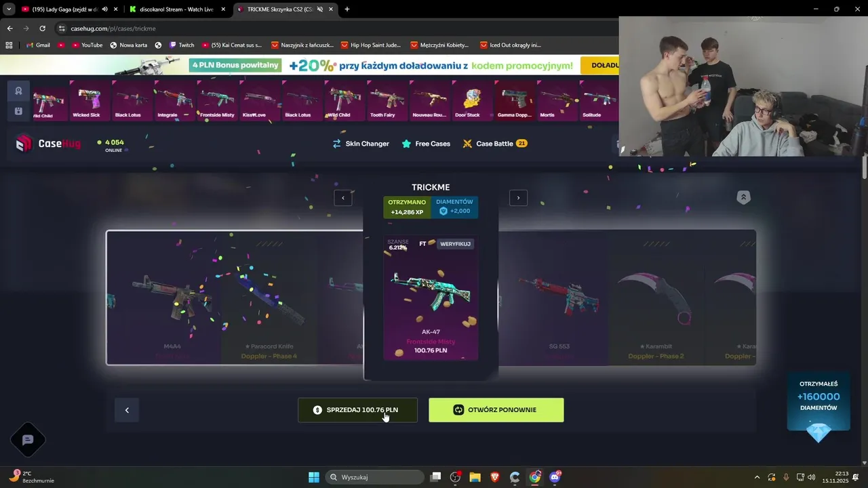Open Windows Start menu
Screen dimensions: 868x488
coord(313,477)
